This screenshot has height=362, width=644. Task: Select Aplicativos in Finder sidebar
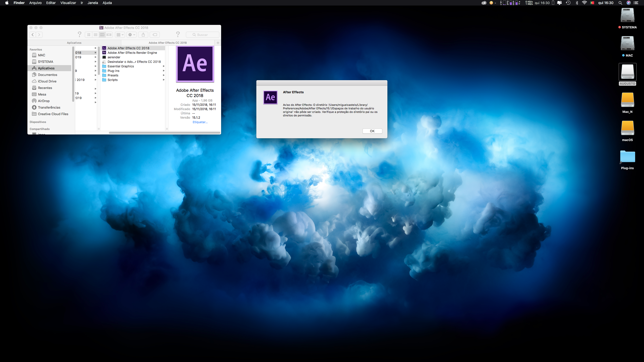[x=47, y=68]
